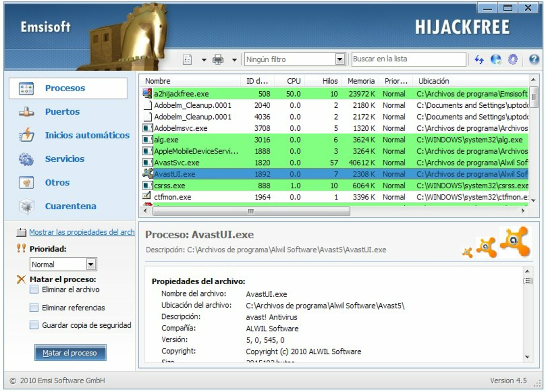The image size is (546, 392).
Task: Select the AppleMobileDeviceServi... row
Action: tap(335, 151)
